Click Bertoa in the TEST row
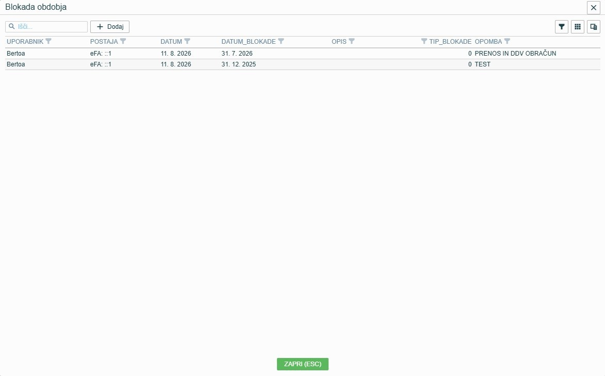The width and height of the screenshot is (605, 376). coord(16,64)
